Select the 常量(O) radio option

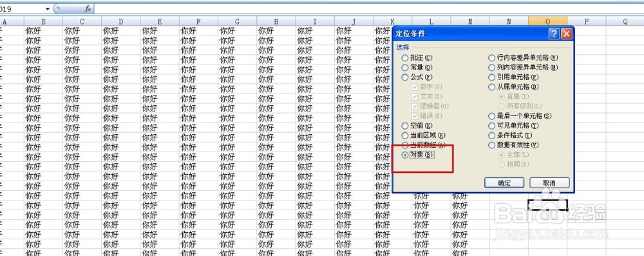coord(417,68)
